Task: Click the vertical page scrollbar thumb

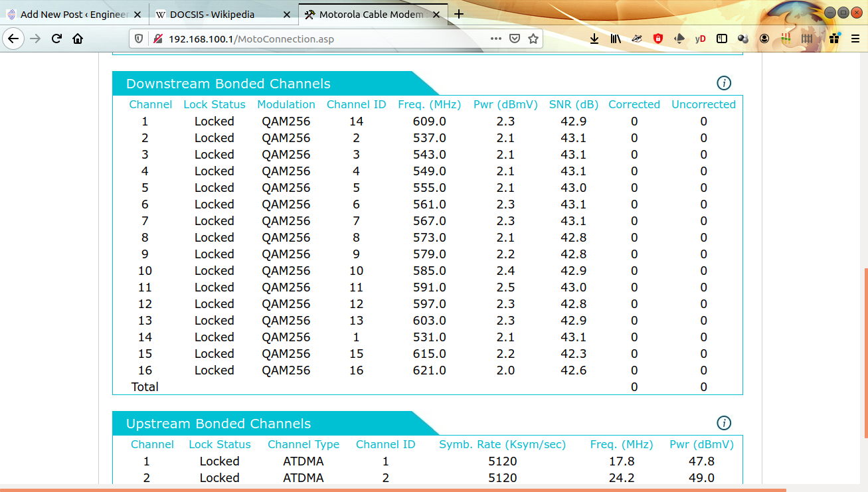Action: pos(865,352)
